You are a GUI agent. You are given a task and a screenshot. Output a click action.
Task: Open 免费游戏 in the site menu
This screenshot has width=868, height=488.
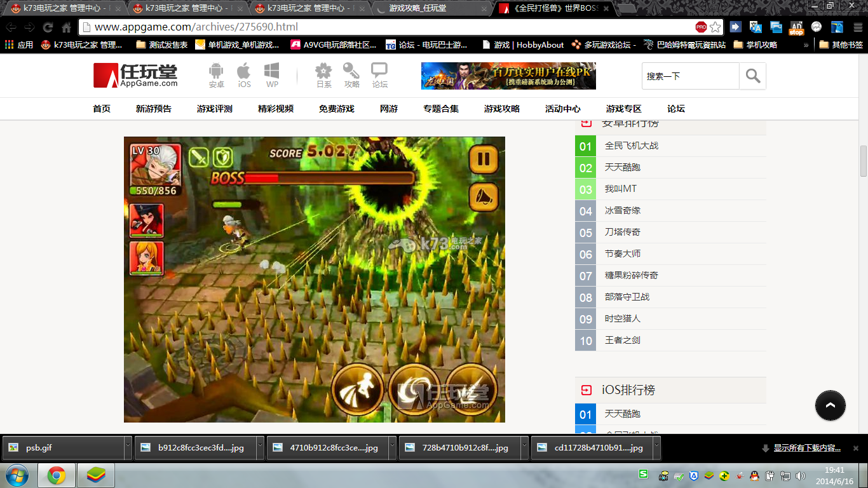point(337,109)
